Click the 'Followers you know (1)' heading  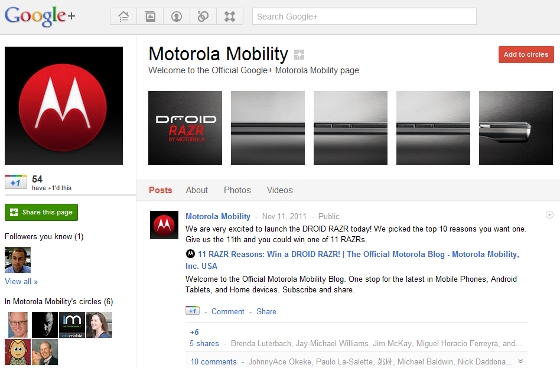44,237
